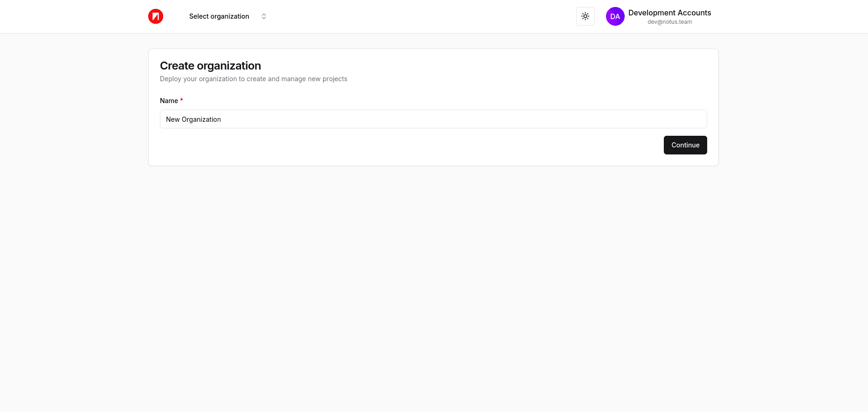
Task: Click the dev@notus.team email text
Action: pyautogui.click(x=669, y=22)
